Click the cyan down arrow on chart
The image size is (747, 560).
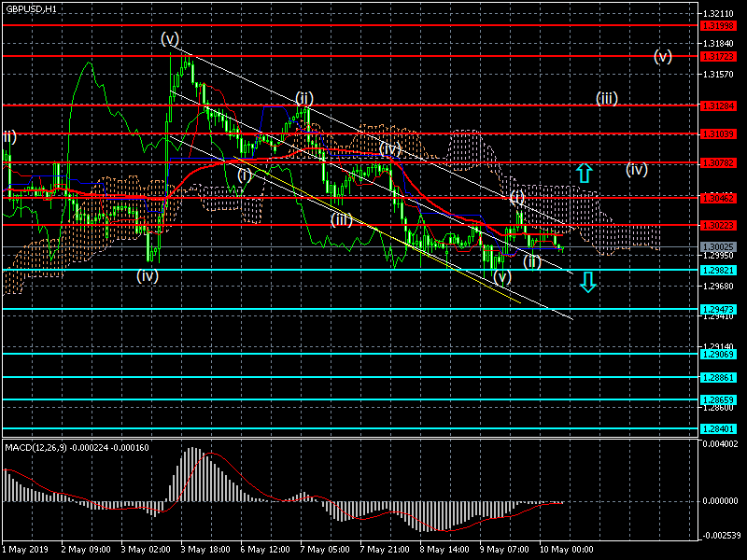587,282
